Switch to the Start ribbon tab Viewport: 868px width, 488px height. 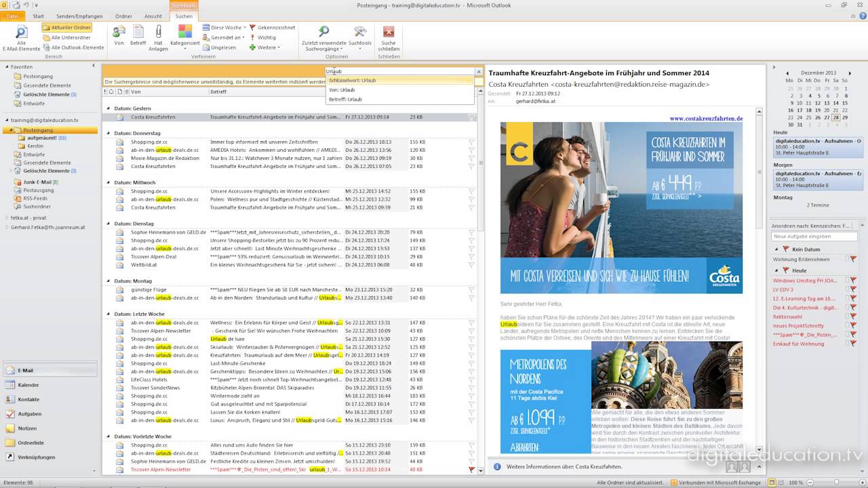39,16
